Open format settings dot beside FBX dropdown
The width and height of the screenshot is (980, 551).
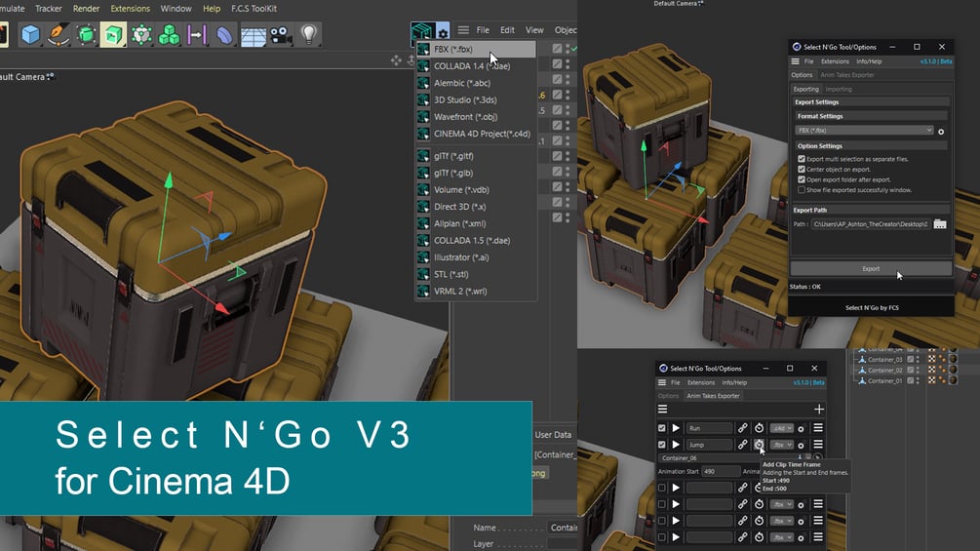[x=941, y=132]
